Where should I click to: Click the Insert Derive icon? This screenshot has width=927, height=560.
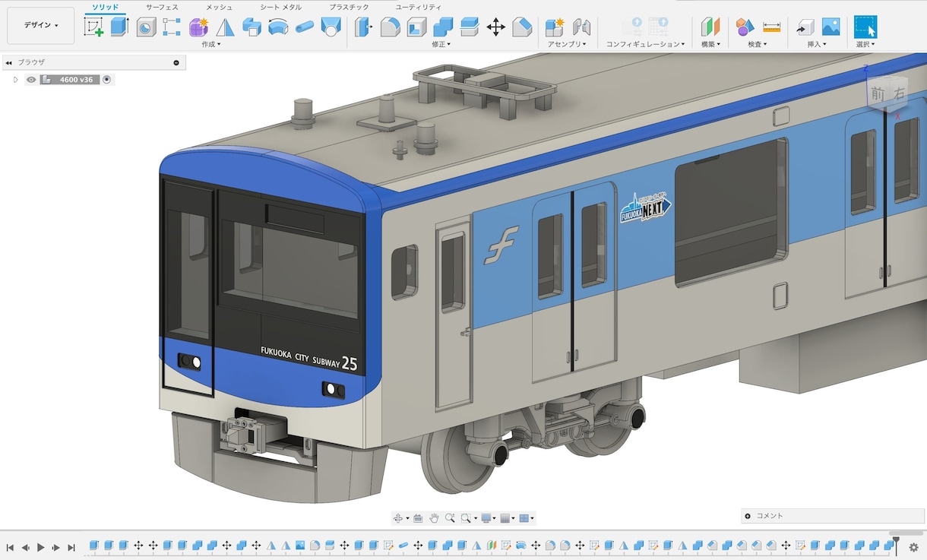click(x=805, y=27)
